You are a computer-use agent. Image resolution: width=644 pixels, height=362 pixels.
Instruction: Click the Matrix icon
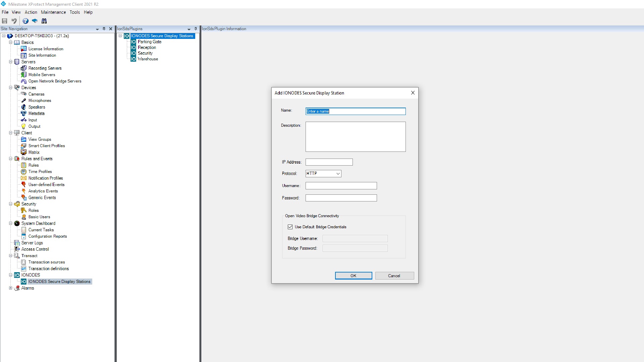(24, 152)
